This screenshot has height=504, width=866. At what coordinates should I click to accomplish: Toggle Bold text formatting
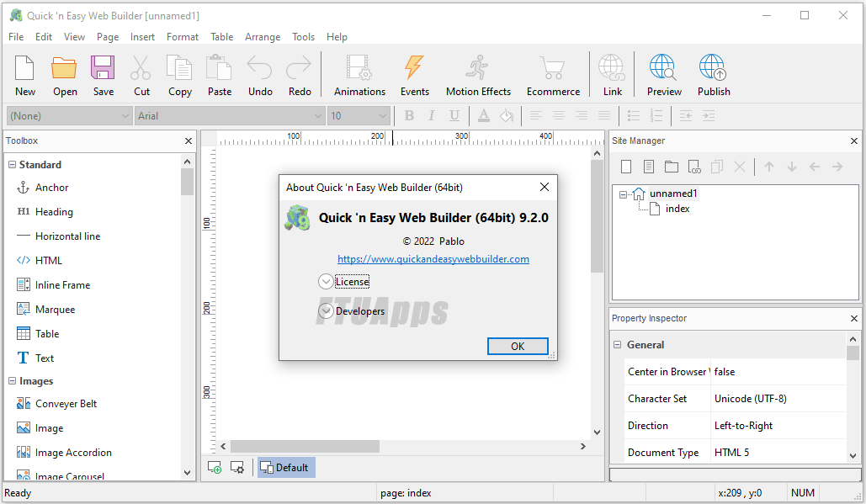(409, 115)
